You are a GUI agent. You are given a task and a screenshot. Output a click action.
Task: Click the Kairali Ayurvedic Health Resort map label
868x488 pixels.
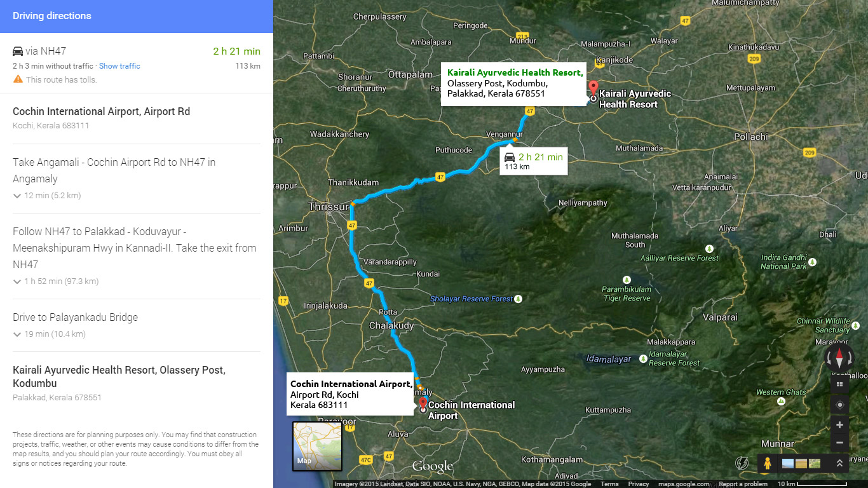[635, 99]
